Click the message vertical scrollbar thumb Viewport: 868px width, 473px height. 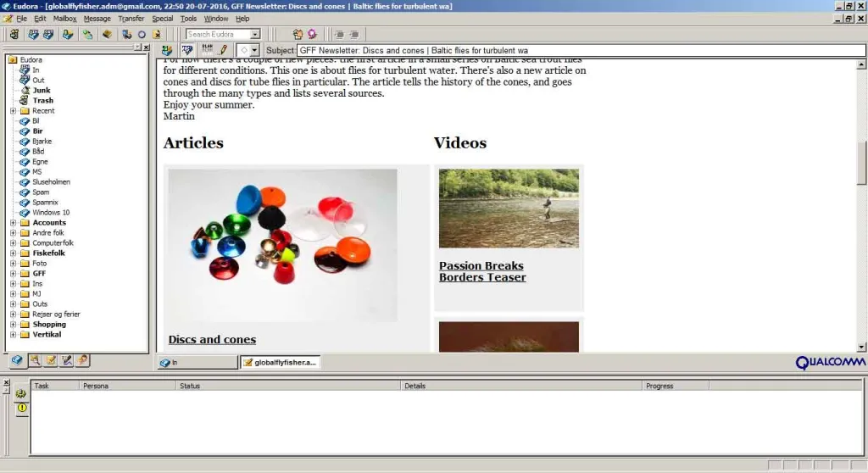[x=861, y=162]
